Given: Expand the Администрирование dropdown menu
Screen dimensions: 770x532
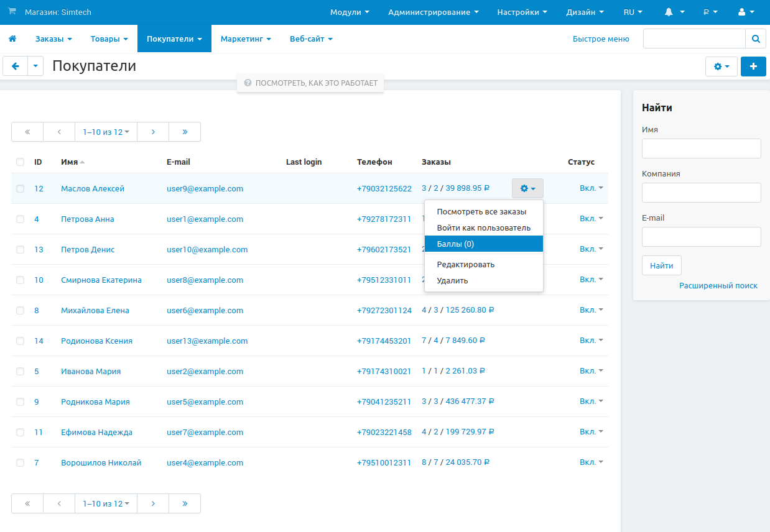Looking at the screenshot, I should click(x=433, y=12).
